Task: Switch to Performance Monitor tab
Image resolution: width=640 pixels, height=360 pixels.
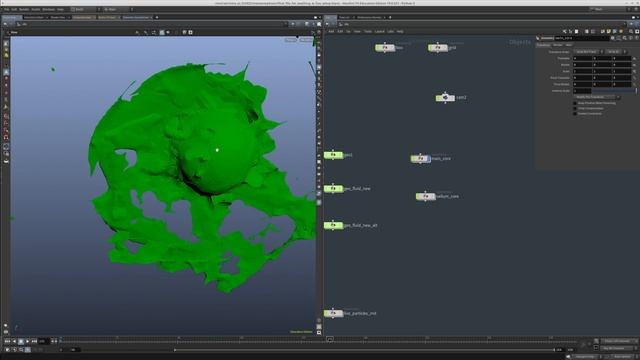Action: 370,18
